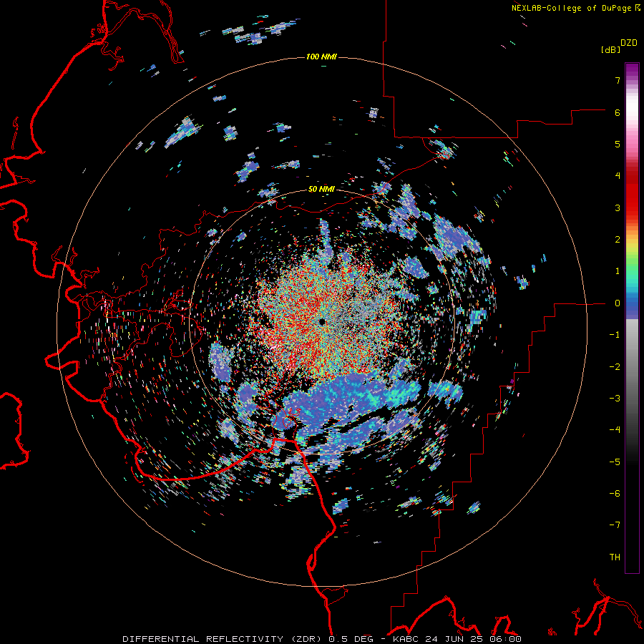Click the black radar site dot at center
Screen dimensions: 644x644
tap(322, 321)
